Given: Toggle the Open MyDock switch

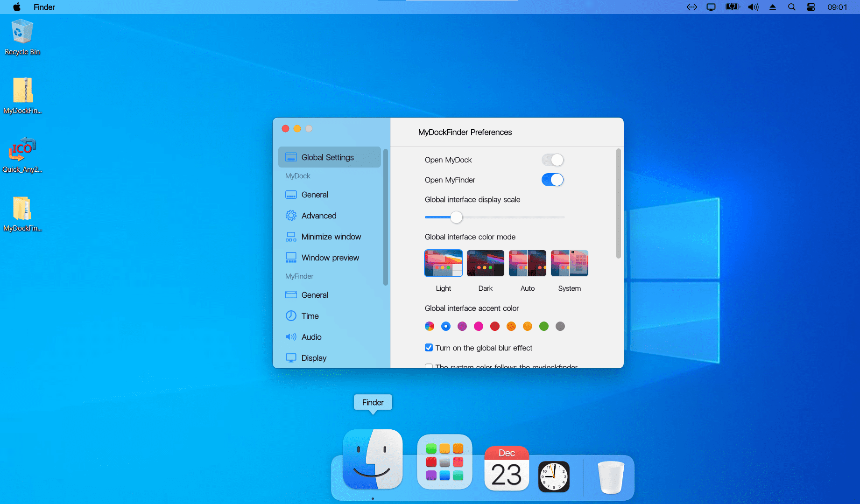Looking at the screenshot, I should [553, 160].
